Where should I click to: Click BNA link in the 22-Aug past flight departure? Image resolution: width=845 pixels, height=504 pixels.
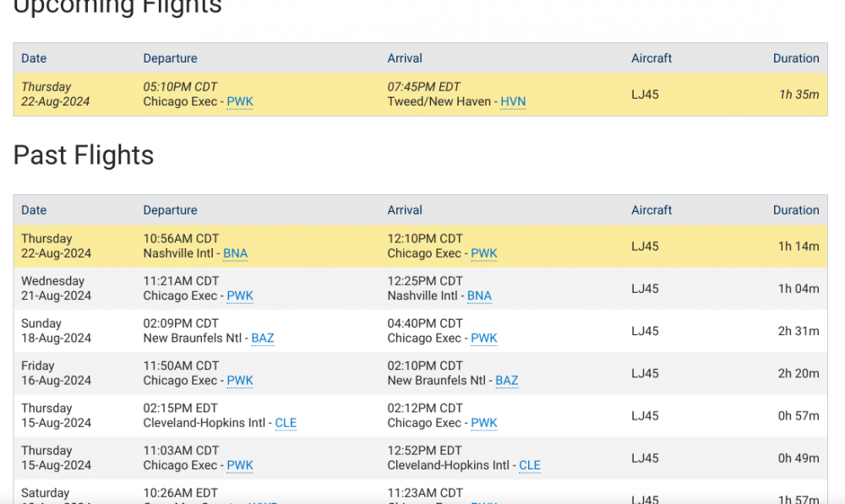click(x=235, y=254)
